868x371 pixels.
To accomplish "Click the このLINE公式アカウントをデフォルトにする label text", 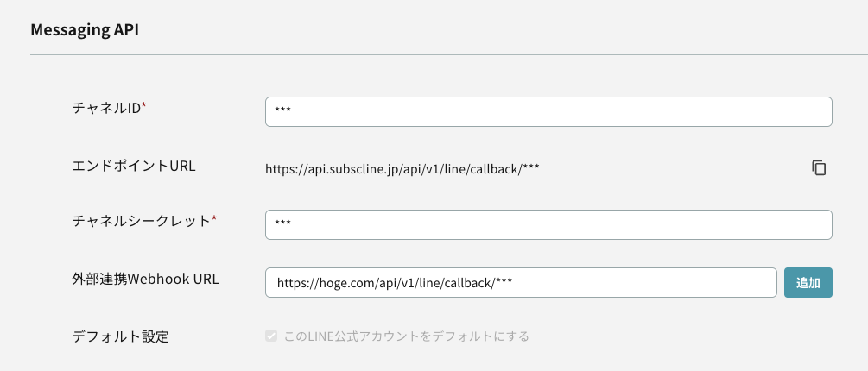I will (406, 336).
